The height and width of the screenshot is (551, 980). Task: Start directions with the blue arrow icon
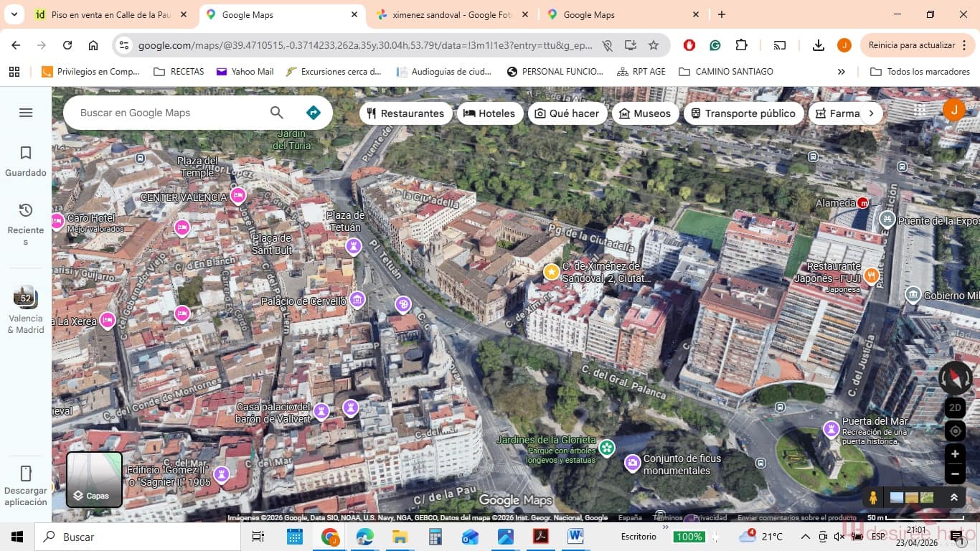pos(312,112)
